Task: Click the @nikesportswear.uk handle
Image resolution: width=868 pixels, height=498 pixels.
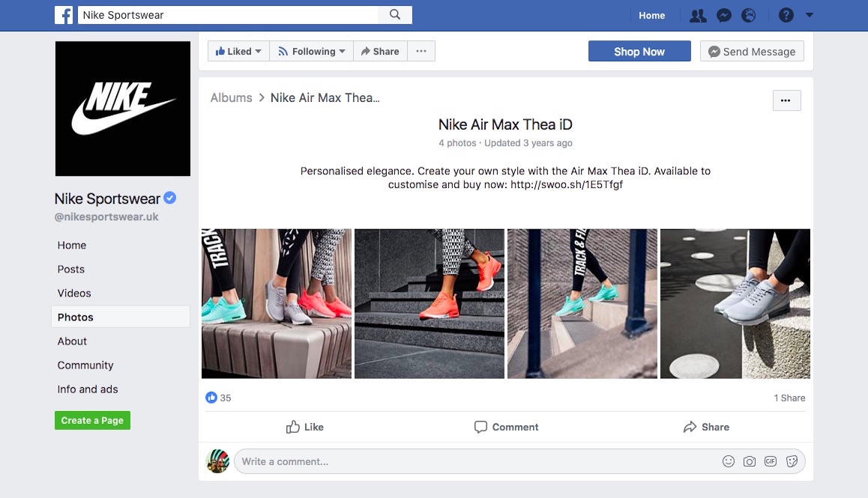Action: click(106, 217)
